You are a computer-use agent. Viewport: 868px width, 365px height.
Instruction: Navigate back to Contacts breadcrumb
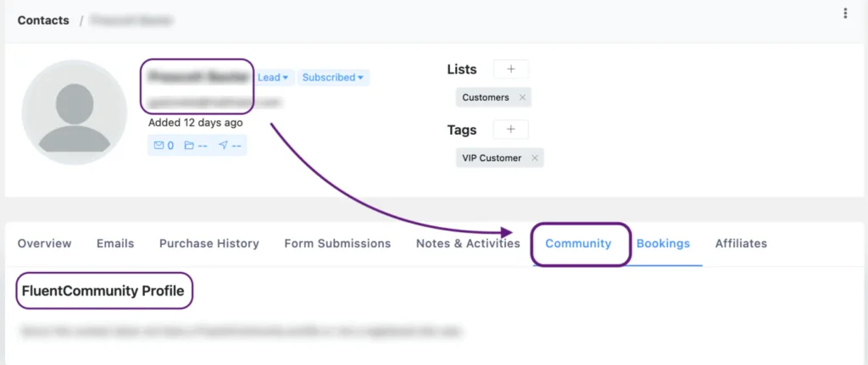pos(43,19)
